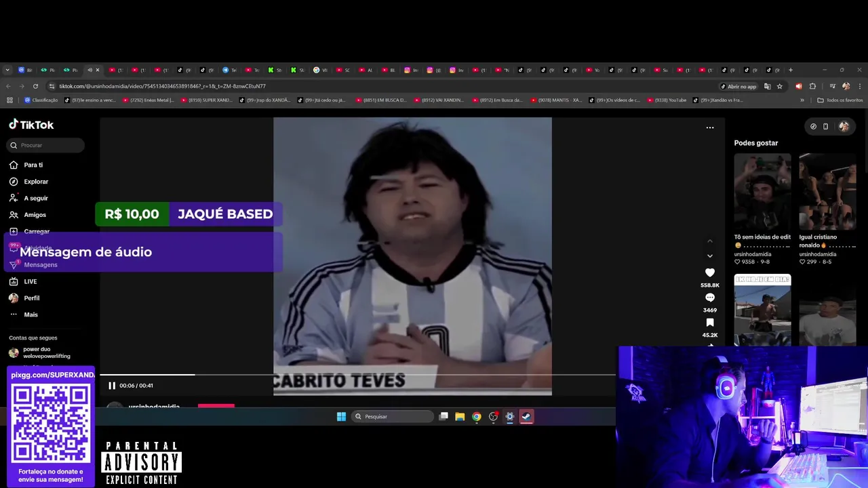
Task: Bookmark the video to favorites
Action: [x=710, y=323]
